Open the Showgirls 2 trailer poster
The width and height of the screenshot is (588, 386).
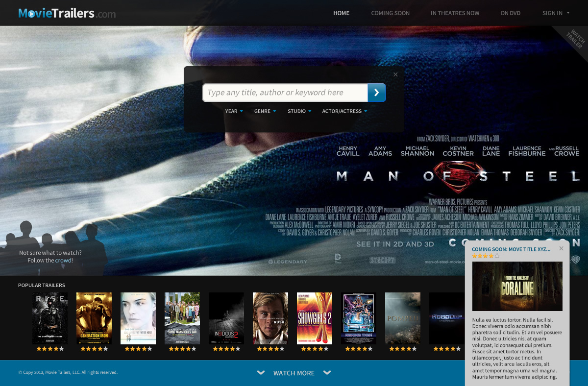pyautogui.click(x=315, y=318)
